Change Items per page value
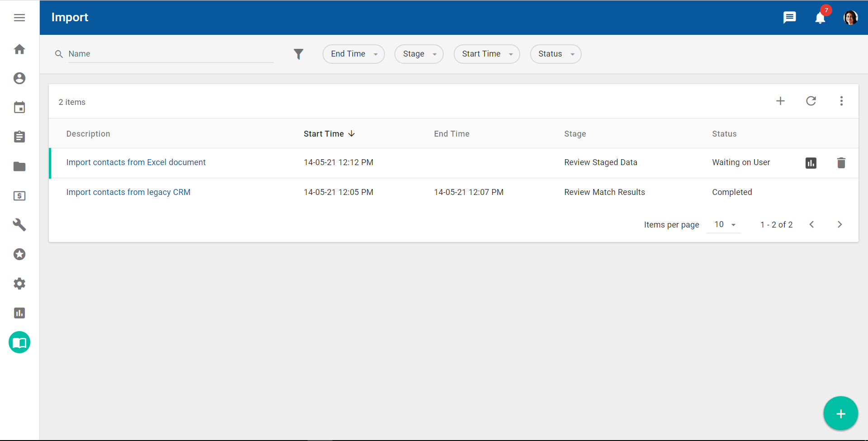Viewport: 868px width, 441px height. pos(723,224)
